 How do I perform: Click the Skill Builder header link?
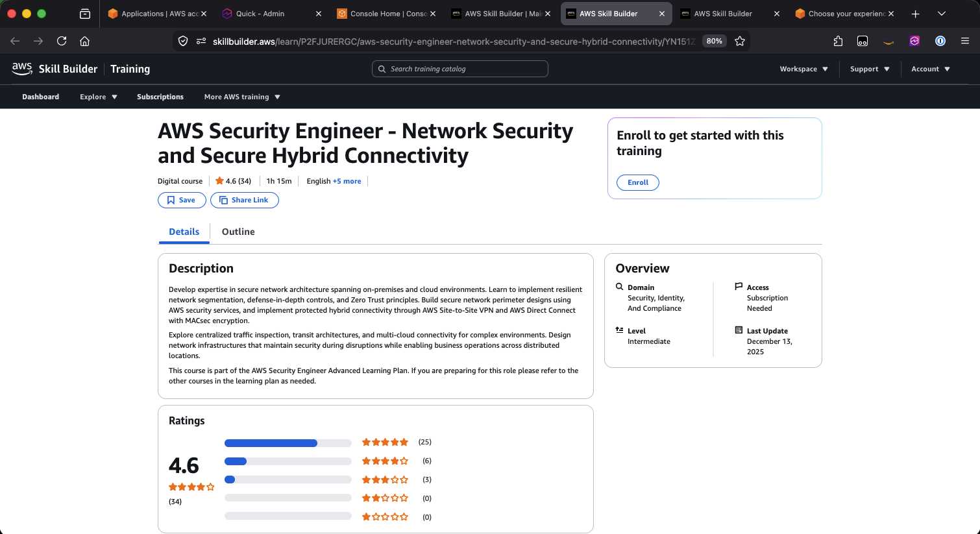(68, 69)
